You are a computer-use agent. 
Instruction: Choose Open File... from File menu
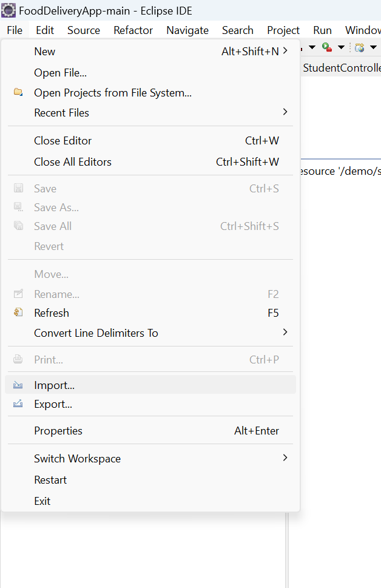(60, 73)
